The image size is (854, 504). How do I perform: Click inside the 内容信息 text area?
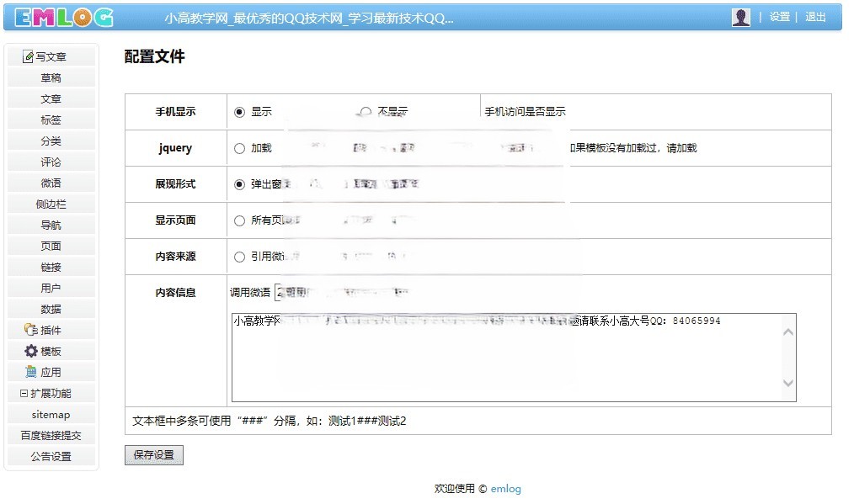click(505, 362)
